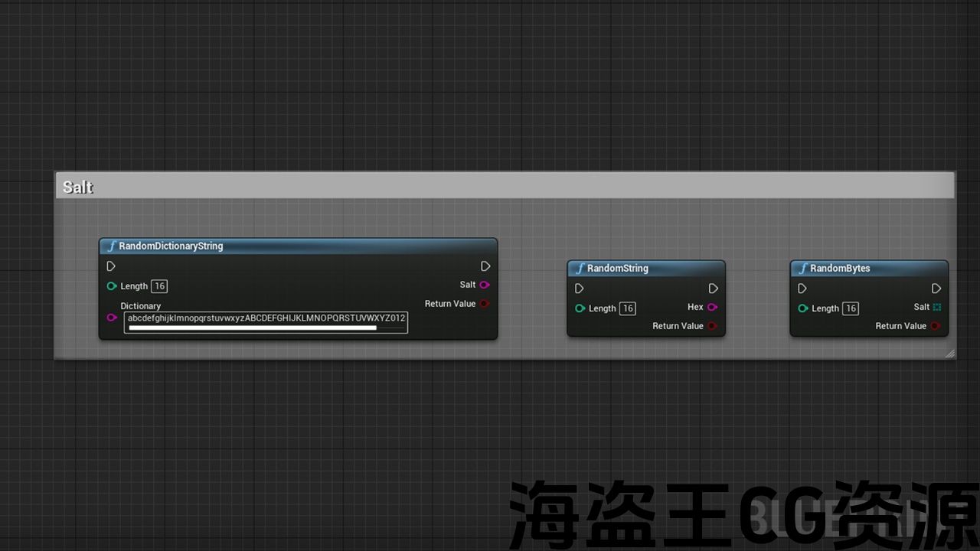Click Length value field in RandomBytes
Screen dimensions: 980x551
[850, 308]
